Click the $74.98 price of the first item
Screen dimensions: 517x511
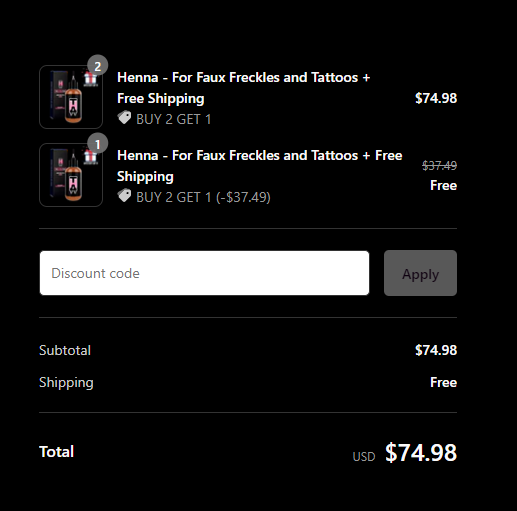436,98
